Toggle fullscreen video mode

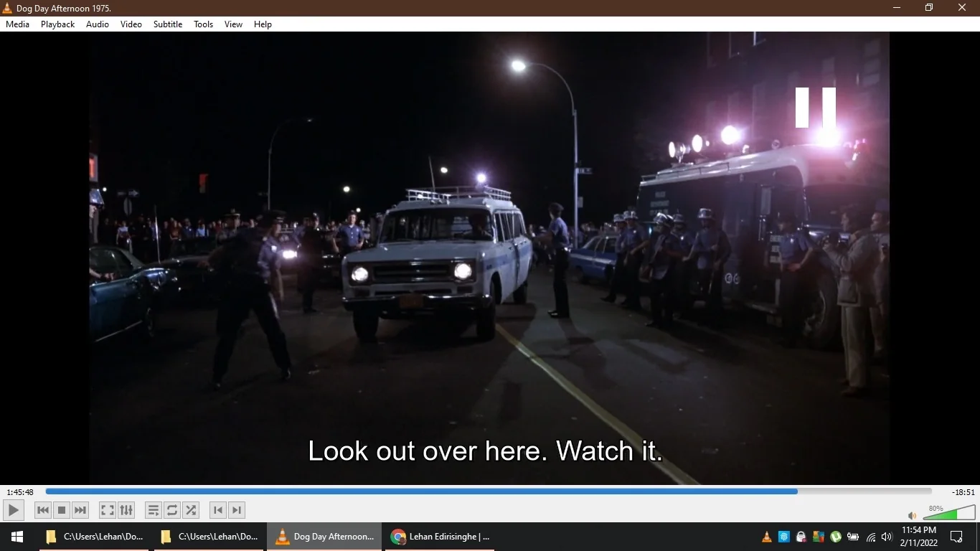[108, 510]
